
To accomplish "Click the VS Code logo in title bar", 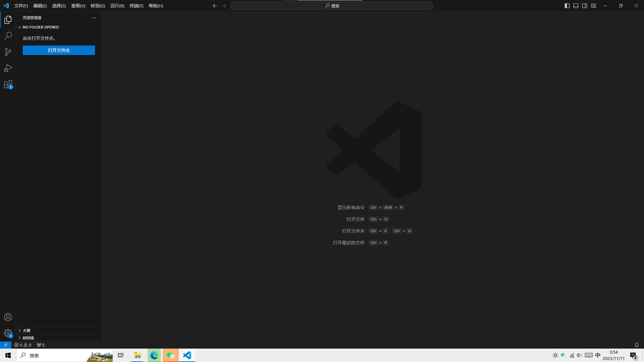I will pos(6,6).
